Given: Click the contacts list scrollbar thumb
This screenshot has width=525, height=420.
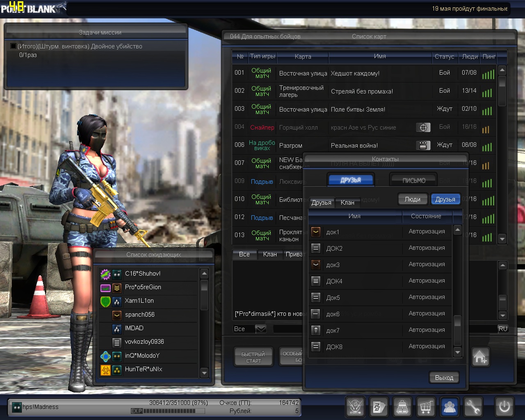Looking at the screenshot, I should pos(458,322).
